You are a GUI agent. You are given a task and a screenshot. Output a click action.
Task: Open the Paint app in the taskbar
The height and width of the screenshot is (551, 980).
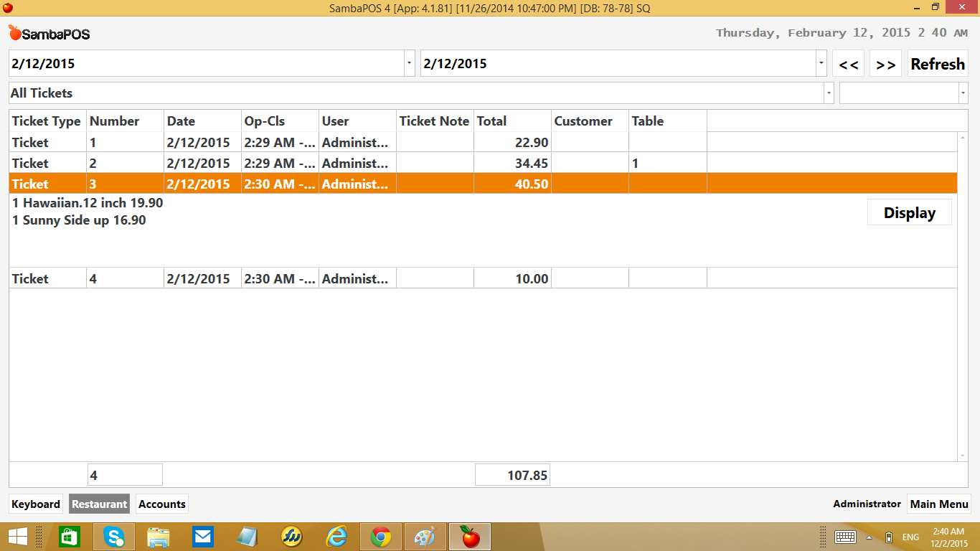pos(425,537)
